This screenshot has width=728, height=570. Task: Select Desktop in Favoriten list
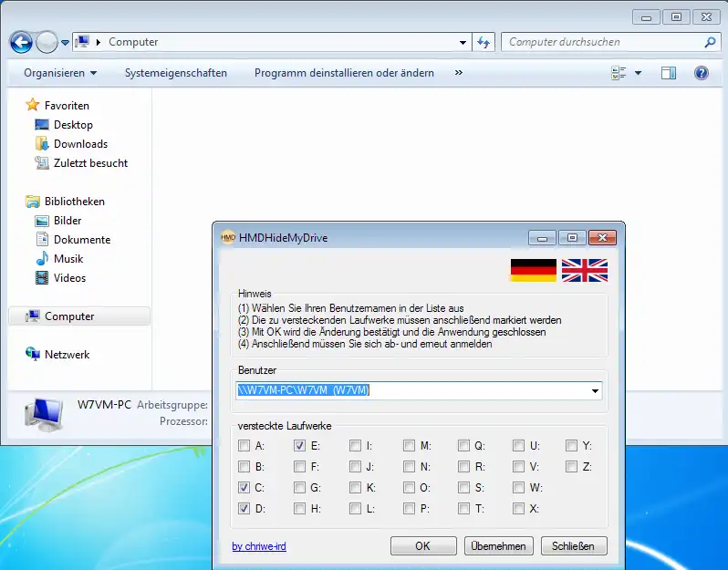(x=73, y=124)
